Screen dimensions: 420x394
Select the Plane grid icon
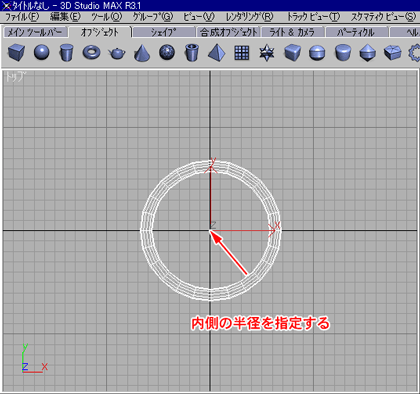click(242, 53)
